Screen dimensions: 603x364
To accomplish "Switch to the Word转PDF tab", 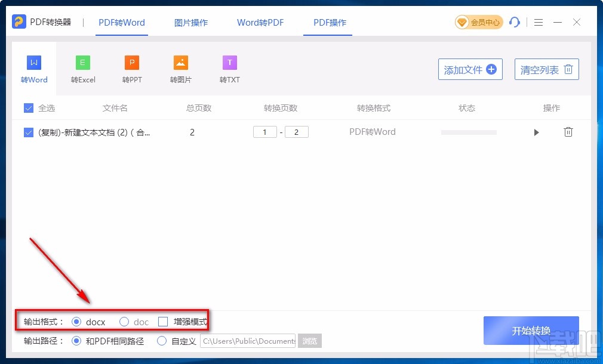I will point(260,22).
